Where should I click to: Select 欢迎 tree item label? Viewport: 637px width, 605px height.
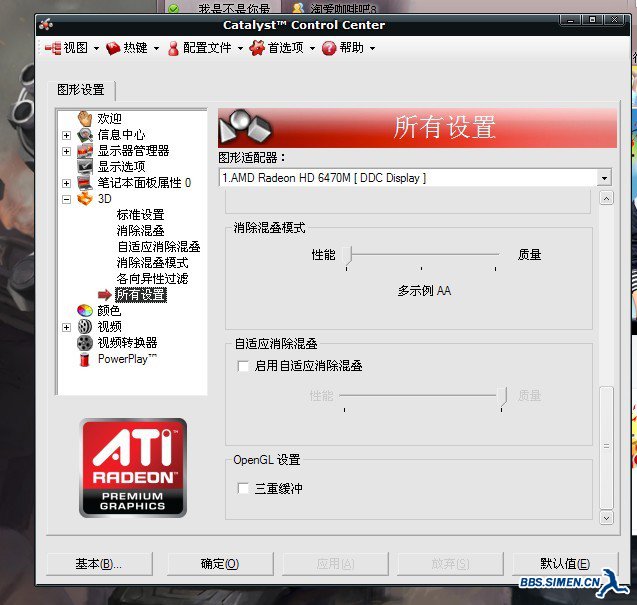point(109,119)
